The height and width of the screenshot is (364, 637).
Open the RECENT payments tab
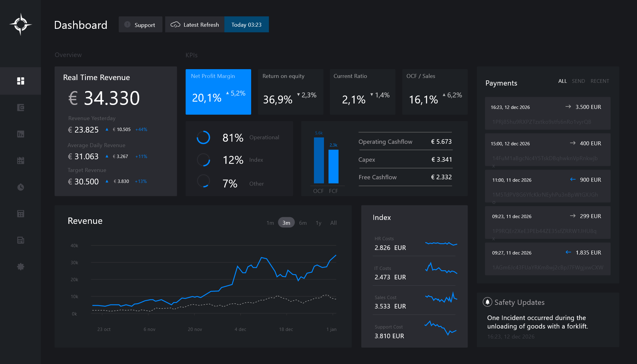tap(600, 81)
